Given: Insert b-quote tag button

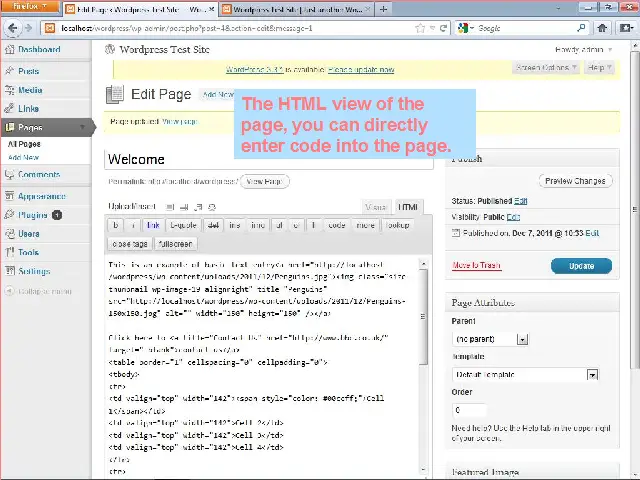Looking at the screenshot, I should coord(183,225).
